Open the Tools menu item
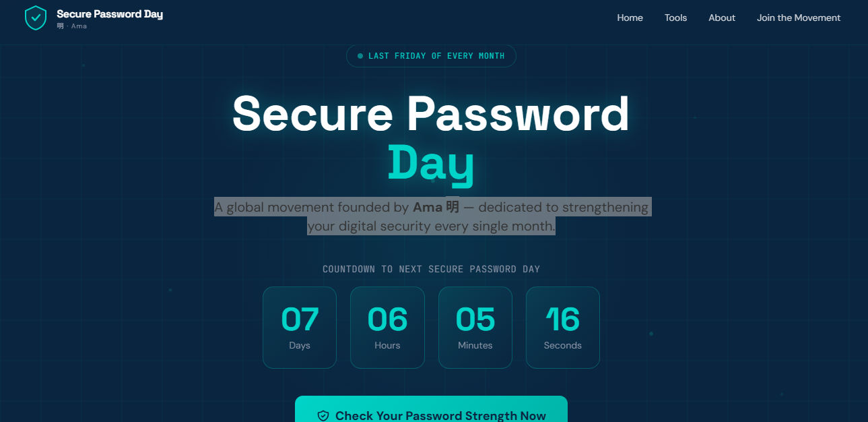The width and height of the screenshot is (868, 422). [x=675, y=18]
